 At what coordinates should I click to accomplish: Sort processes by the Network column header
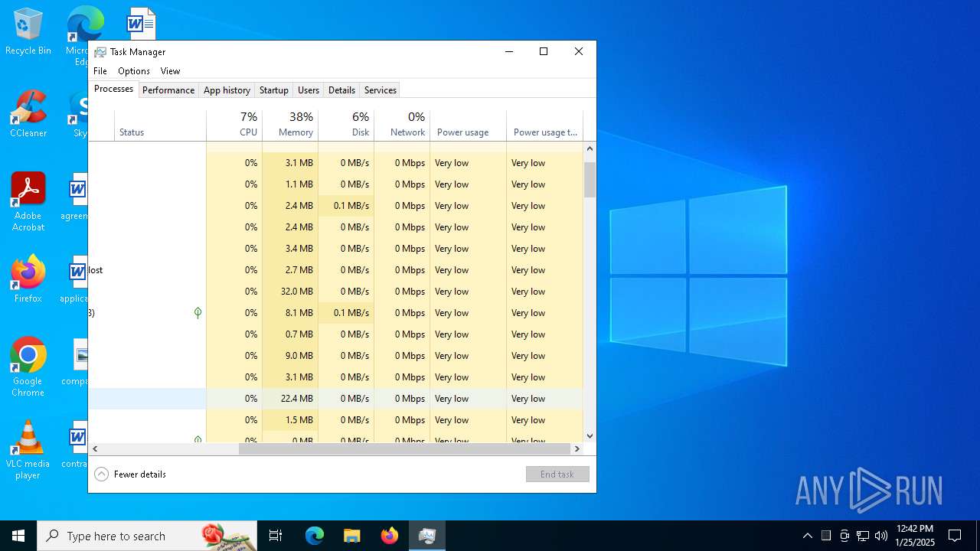click(402, 125)
